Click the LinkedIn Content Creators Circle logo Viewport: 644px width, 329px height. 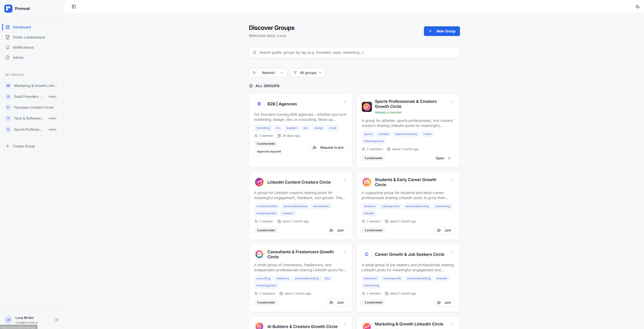coord(259,182)
